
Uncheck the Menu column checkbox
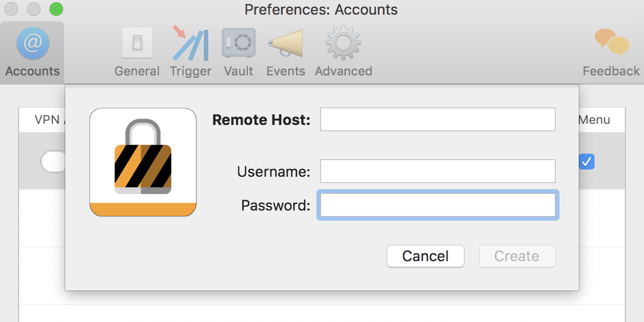point(587,162)
